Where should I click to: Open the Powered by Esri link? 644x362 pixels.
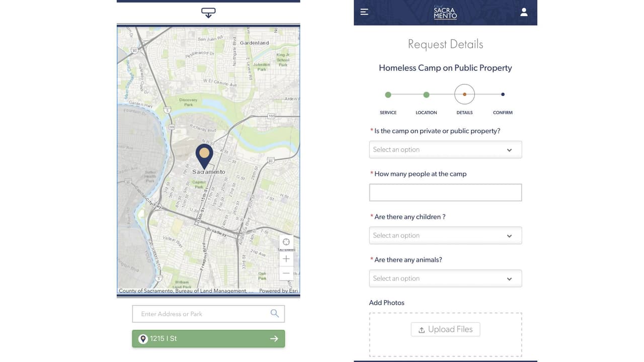click(278, 291)
